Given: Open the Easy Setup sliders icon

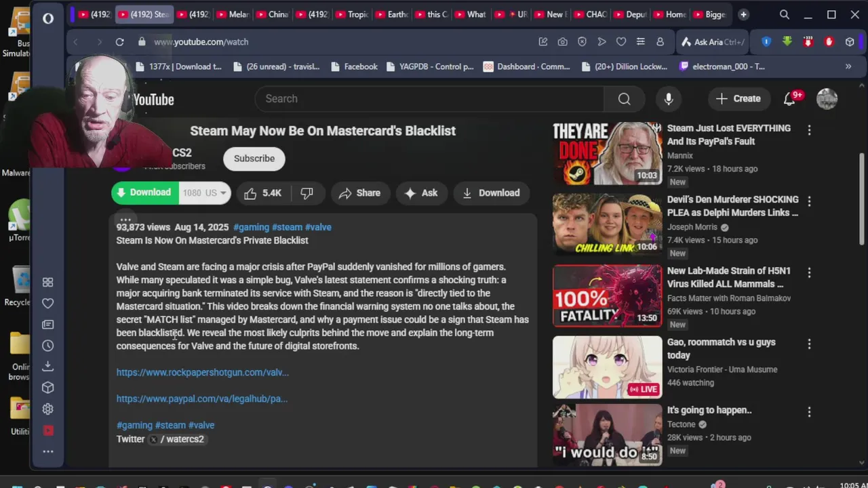Looking at the screenshot, I should point(640,42).
